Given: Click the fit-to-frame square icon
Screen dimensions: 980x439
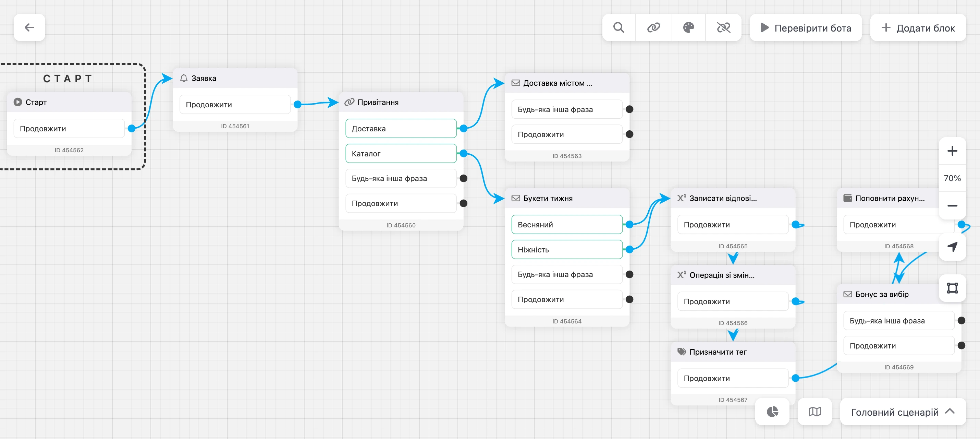Looking at the screenshot, I should click(952, 288).
